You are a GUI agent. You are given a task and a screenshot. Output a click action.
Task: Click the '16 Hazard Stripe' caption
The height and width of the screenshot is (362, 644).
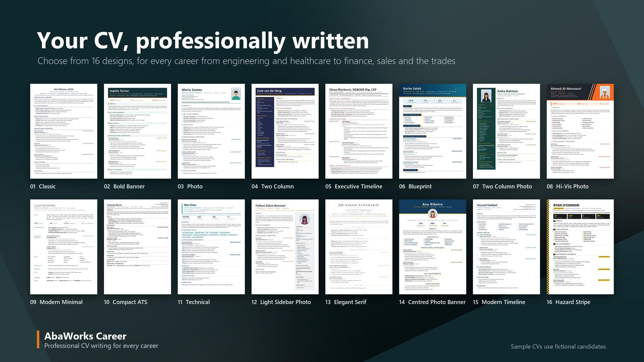569,302
